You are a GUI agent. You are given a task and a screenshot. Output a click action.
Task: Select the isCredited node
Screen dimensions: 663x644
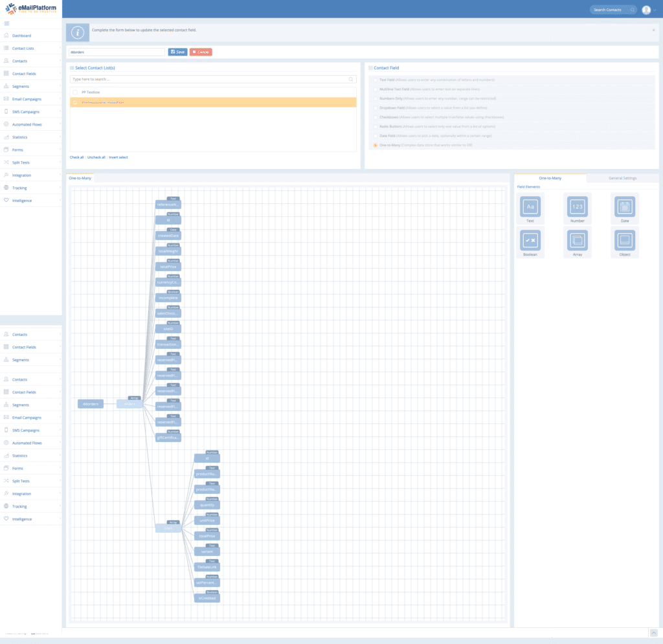coord(207,598)
